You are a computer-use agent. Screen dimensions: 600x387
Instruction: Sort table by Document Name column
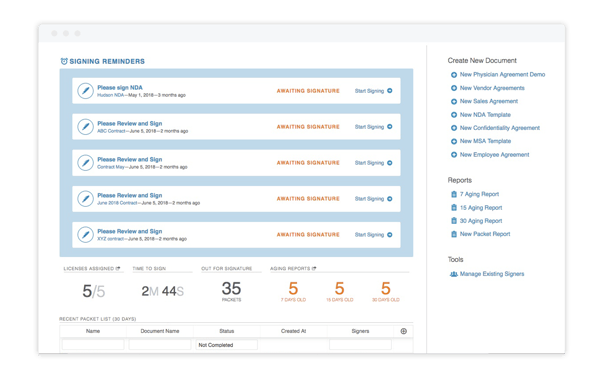pos(160,331)
